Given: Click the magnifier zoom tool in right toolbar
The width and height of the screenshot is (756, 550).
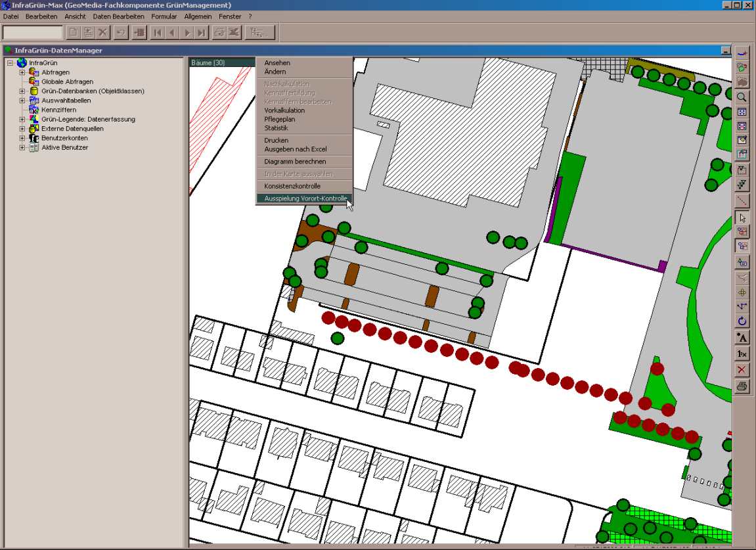Looking at the screenshot, I should pyautogui.click(x=742, y=97).
